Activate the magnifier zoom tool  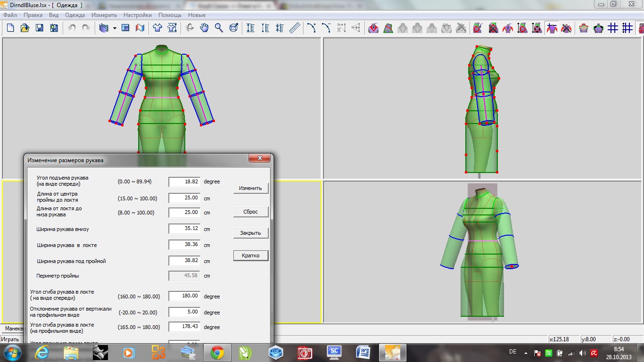click(x=219, y=28)
